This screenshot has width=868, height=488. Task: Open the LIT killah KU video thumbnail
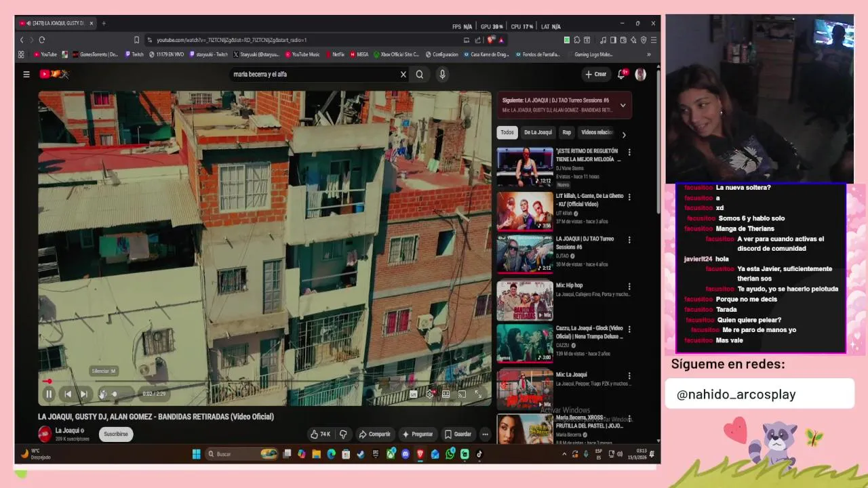tap(525, 211)
